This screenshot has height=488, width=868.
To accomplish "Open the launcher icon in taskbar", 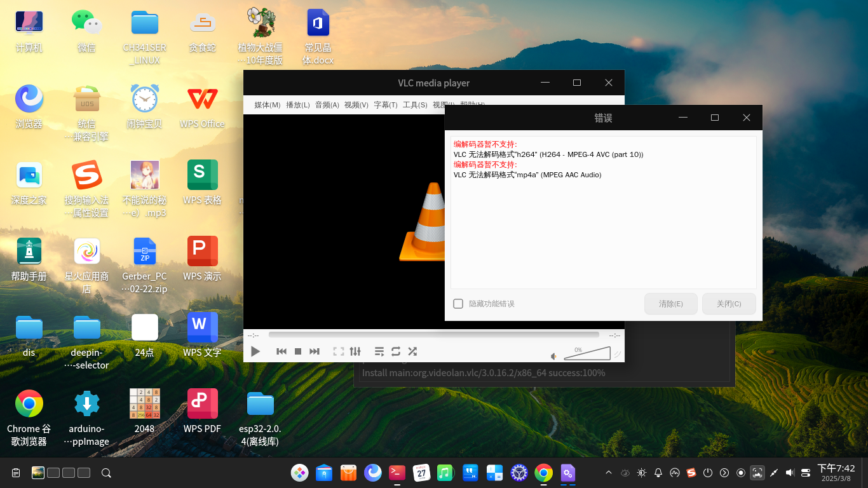I will [300, 473].
